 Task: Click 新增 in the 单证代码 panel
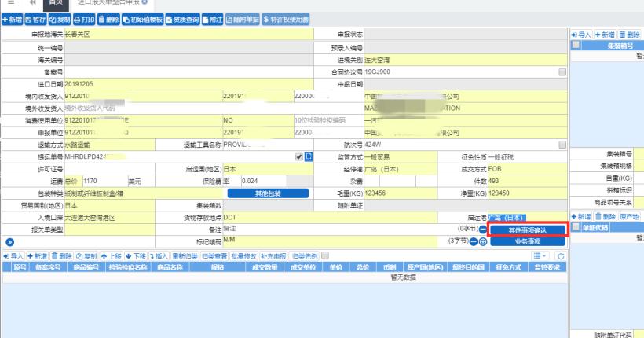(x=581, y=216)
